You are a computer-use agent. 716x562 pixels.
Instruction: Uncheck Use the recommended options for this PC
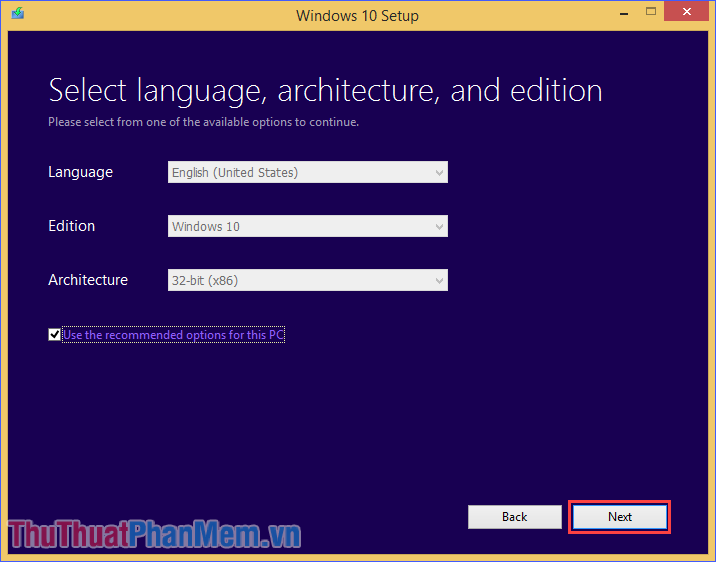coord(54,335)
